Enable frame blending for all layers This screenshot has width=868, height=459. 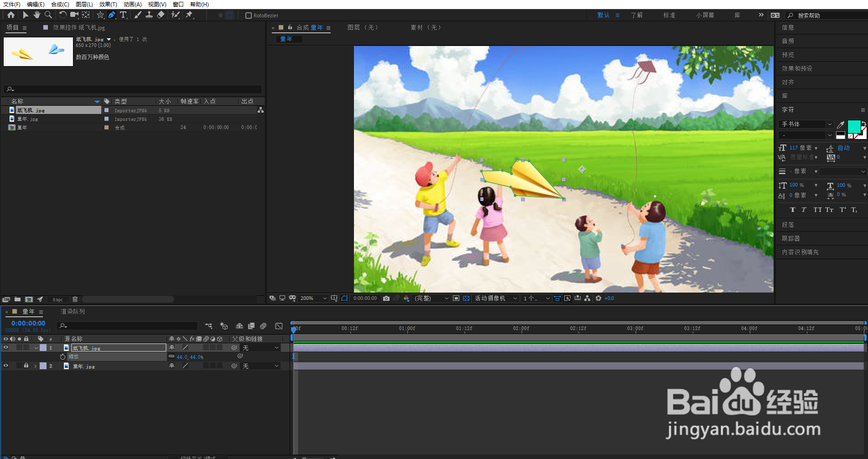coord(251,326)
